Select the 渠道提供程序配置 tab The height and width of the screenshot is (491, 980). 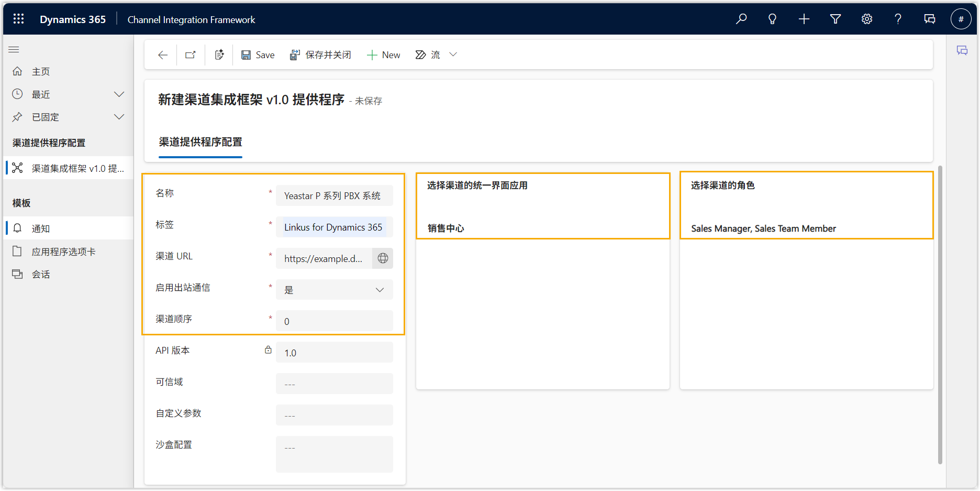[x=201, y=142]
